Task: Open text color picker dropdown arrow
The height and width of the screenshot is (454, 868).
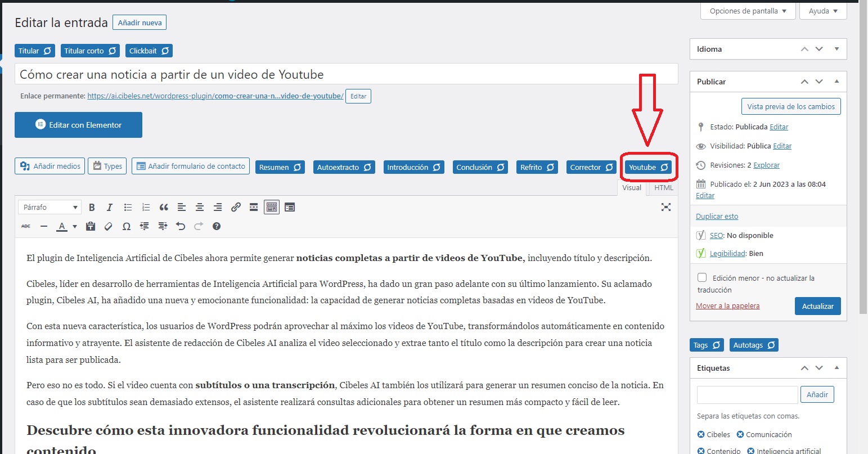Action: tap(74, 226)
